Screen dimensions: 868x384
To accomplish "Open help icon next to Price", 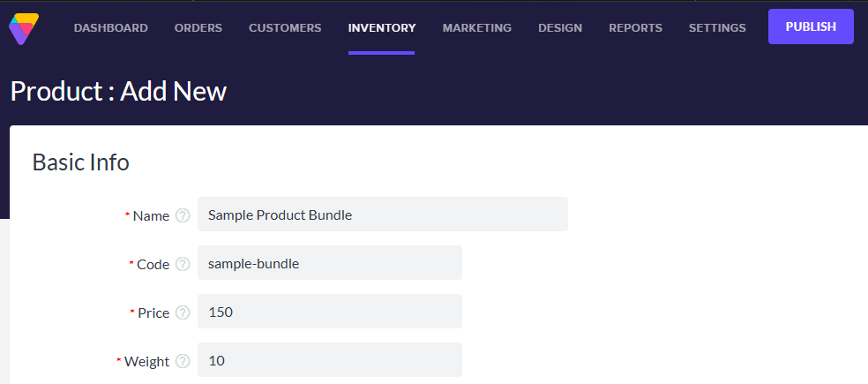I will coord(183,312).
